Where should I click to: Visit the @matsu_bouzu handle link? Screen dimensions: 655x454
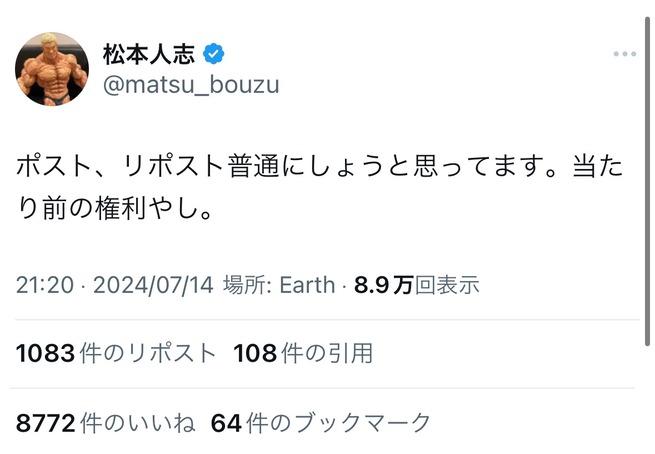[x=191, y=85]
